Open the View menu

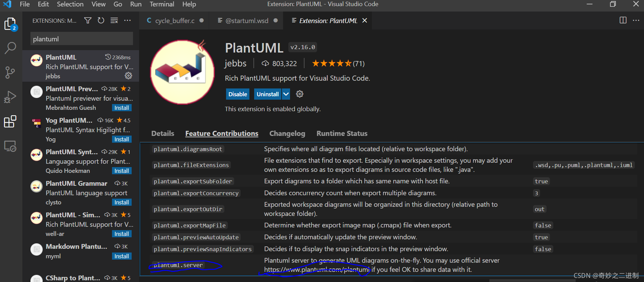coord(98,4)
